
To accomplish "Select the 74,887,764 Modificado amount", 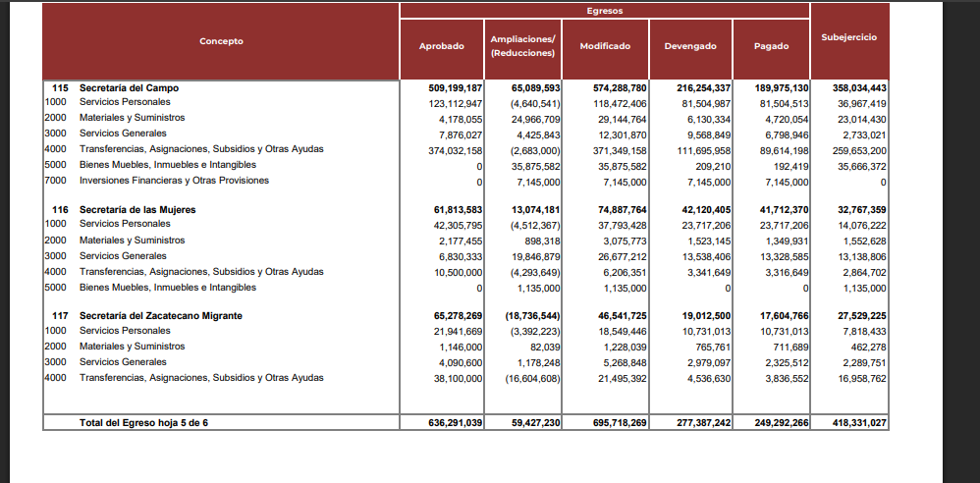I will 613,210.
